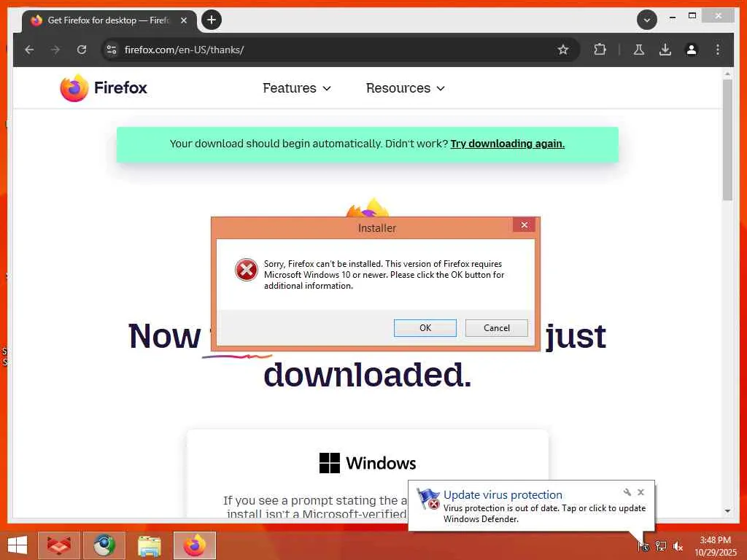
Task: Click the page scroll up arrow
Action: point(727,74)
